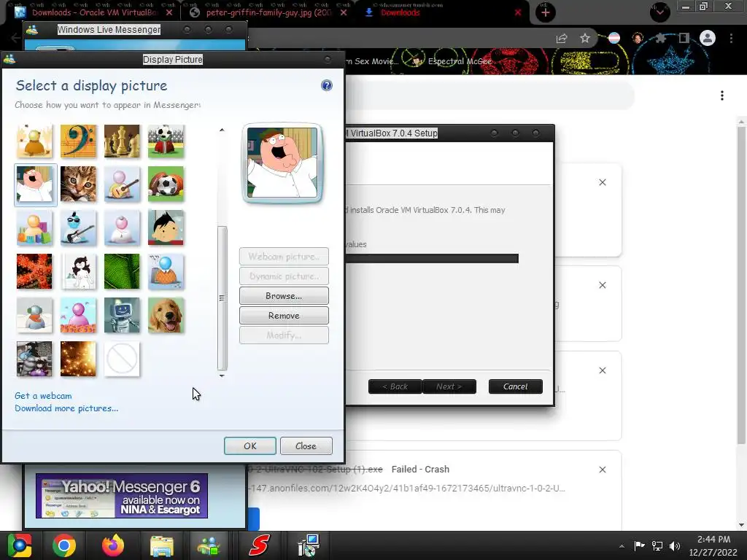The height and width of the screenshot is (560, 747).
Task: Choose the golden sparkles display picture
Action: 78,359
